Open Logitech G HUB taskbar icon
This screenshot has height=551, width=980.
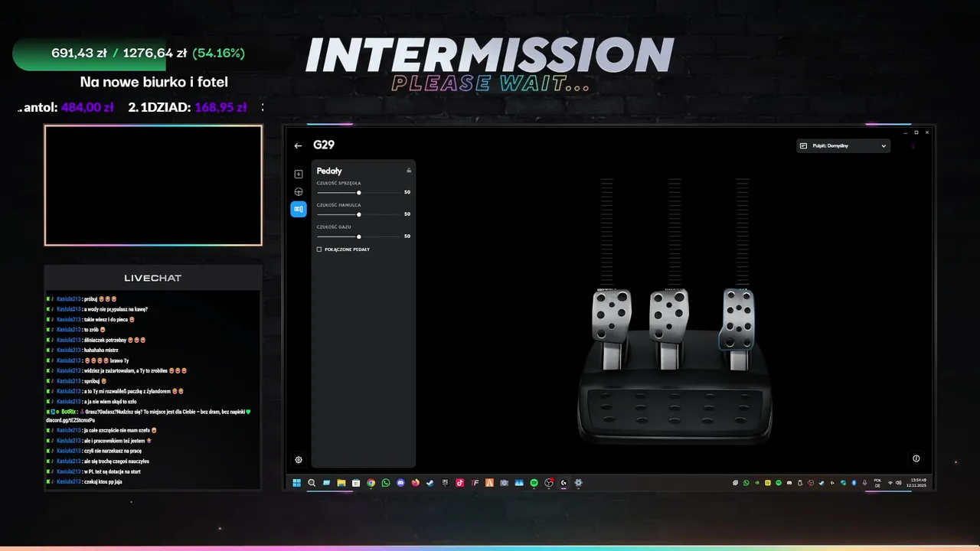click(x=563, y=483)
